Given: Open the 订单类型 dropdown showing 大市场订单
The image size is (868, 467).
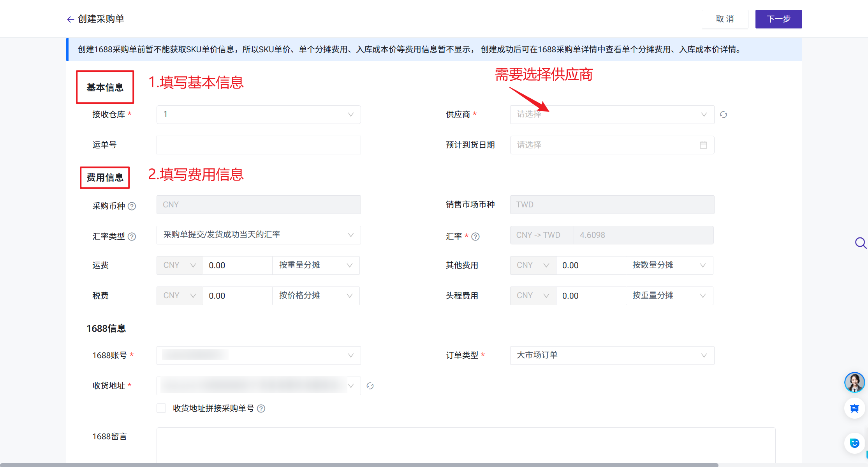Looking at the screenshot, I should tap(611, 356).
